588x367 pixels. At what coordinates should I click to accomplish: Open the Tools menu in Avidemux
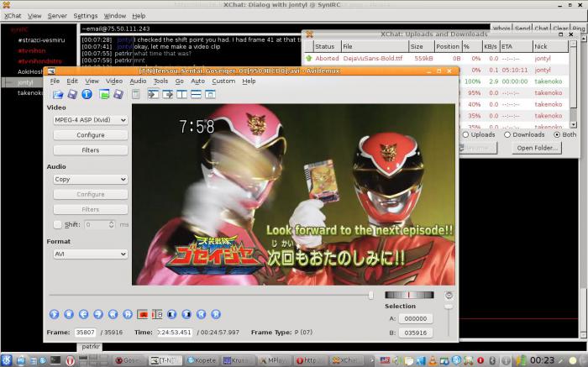click(160, 81)
